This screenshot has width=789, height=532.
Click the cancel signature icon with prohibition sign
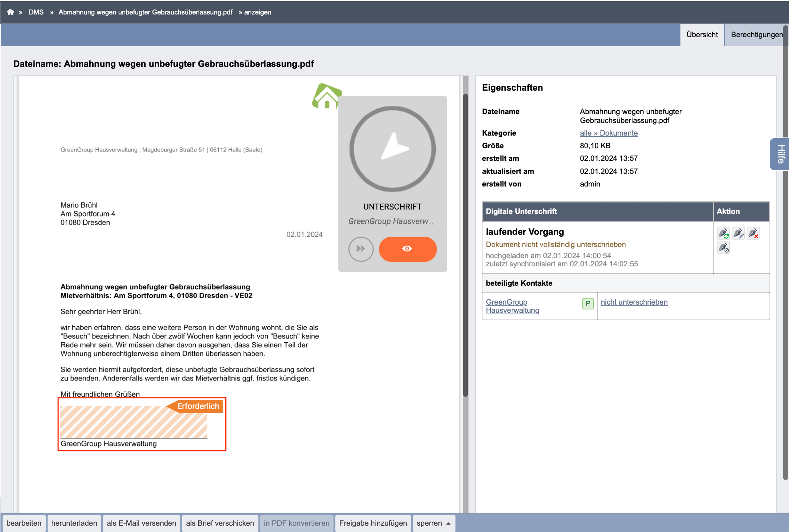tap(723, 247)
